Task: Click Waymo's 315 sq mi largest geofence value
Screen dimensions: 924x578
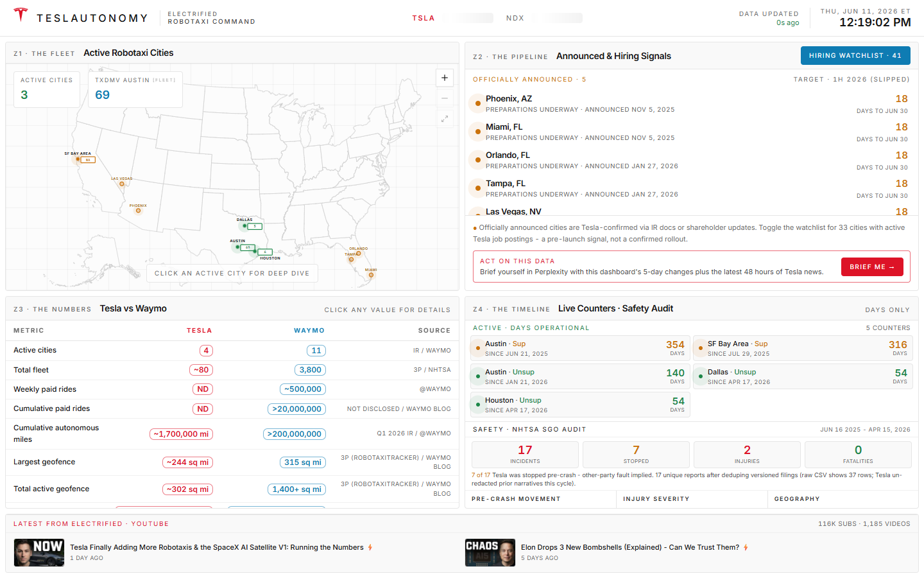Action: 303,462
